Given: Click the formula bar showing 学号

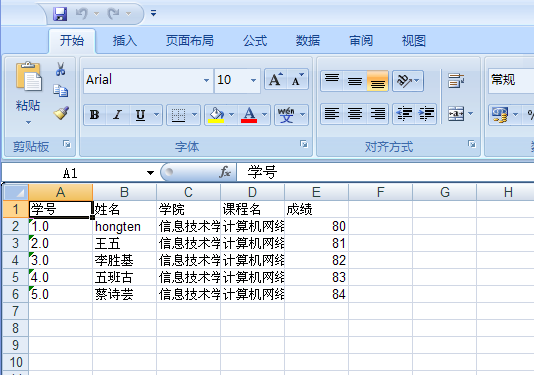Looking at the screenshot, I should click(x=386, y=172).
